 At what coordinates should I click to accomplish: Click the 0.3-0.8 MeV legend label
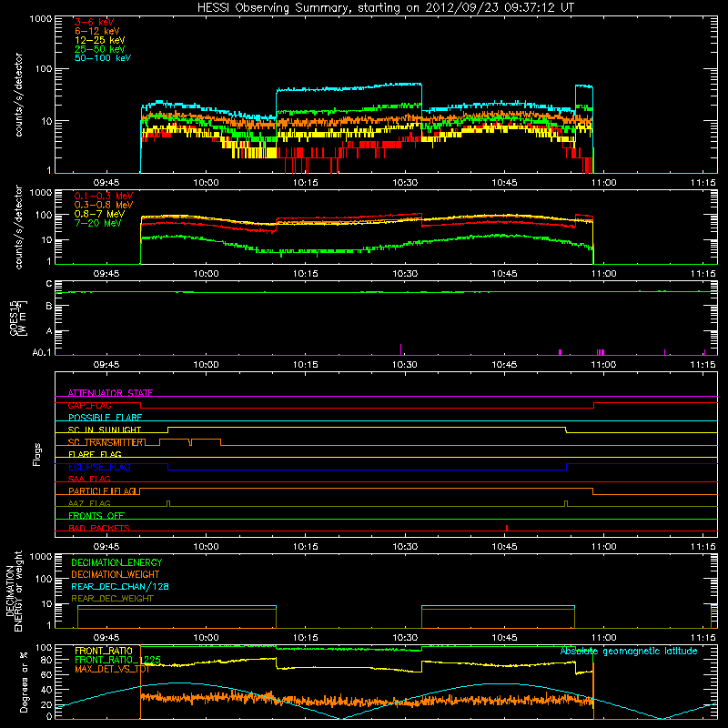(104, 205)
